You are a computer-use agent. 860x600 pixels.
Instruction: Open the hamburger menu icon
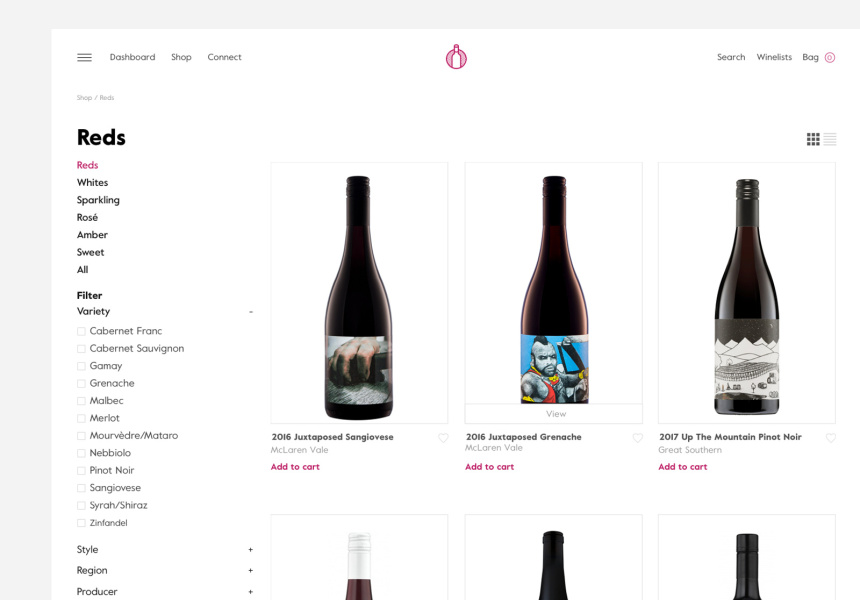tap(84, 58)
